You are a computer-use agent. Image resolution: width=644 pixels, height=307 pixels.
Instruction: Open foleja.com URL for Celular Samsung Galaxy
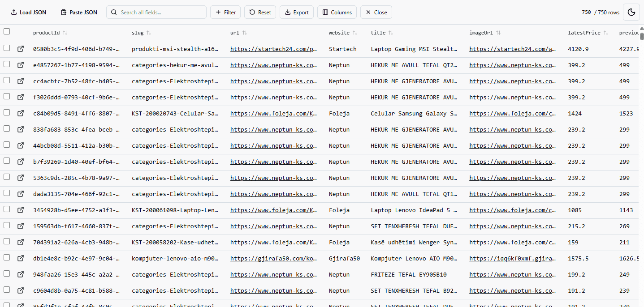click(x=274, y=114)
